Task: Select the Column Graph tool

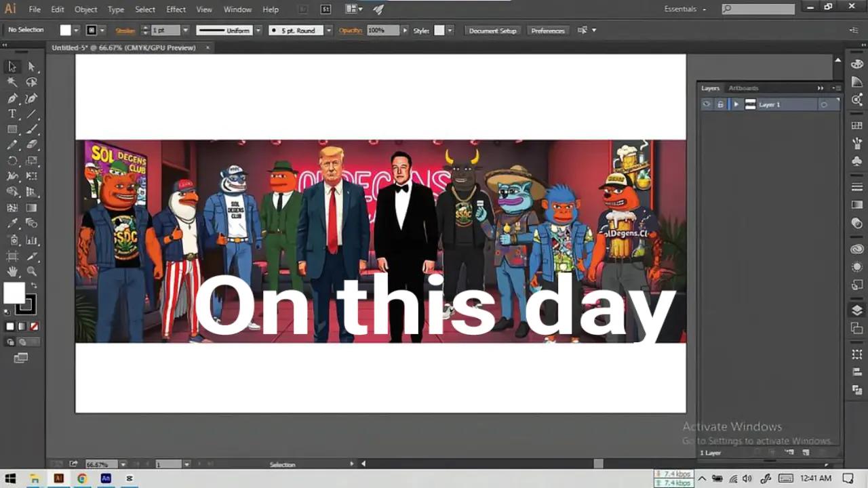Action: (31, 240)
